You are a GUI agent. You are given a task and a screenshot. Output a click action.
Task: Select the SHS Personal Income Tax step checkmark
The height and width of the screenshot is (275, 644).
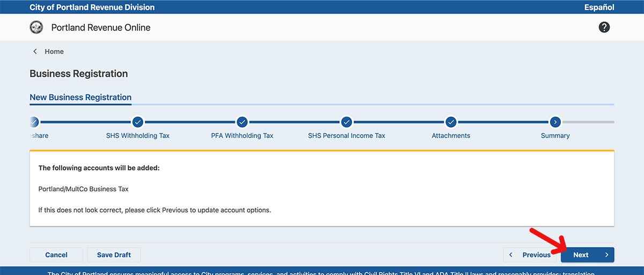346,122
